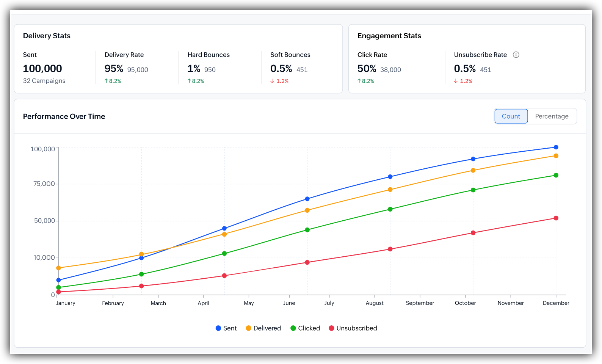Click the Click Rate 50% value
The width and height of the screenshot is (602, 364).
coord(367,69)
